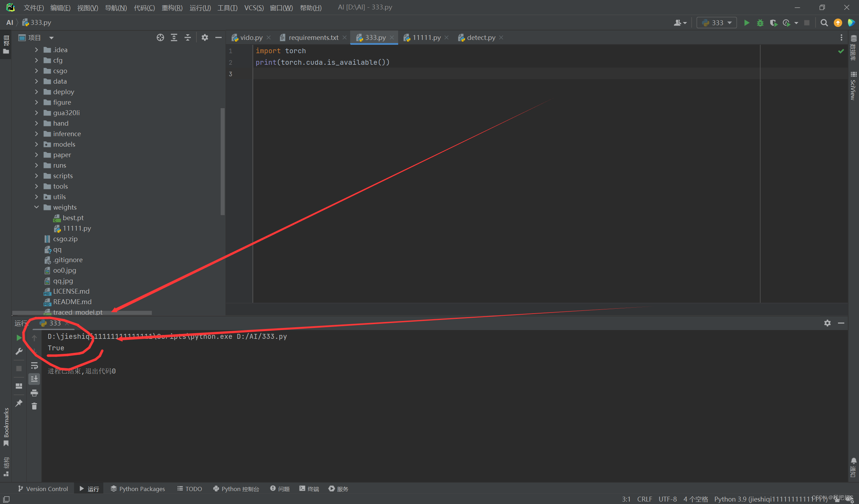Click the Collapse All icon in project panel

pyautogui.click(x=188, y=37)
